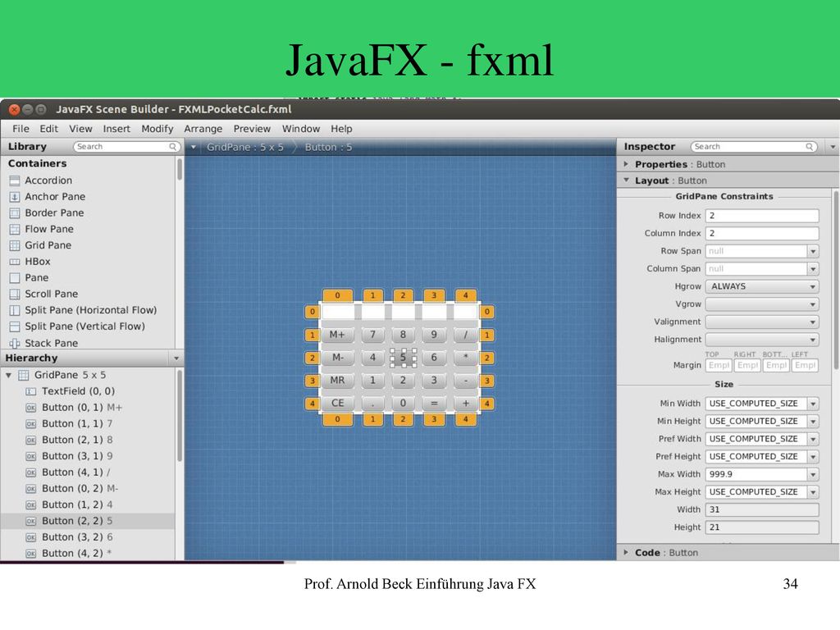Choose Split Pane (Horizontal Flow) icon
The width and height of the screenshot is (840, 630).
coord(15,310)
